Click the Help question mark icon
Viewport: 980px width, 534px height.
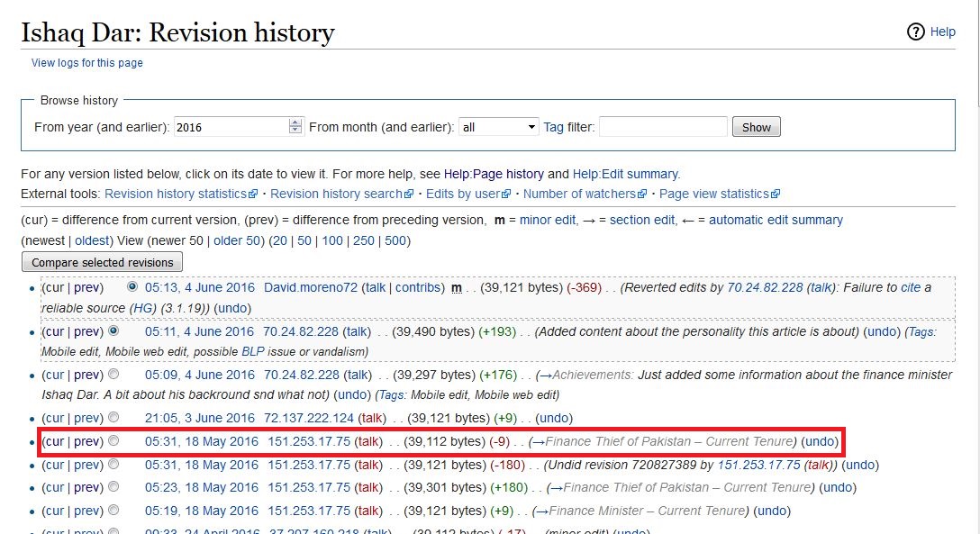[915, 32]
